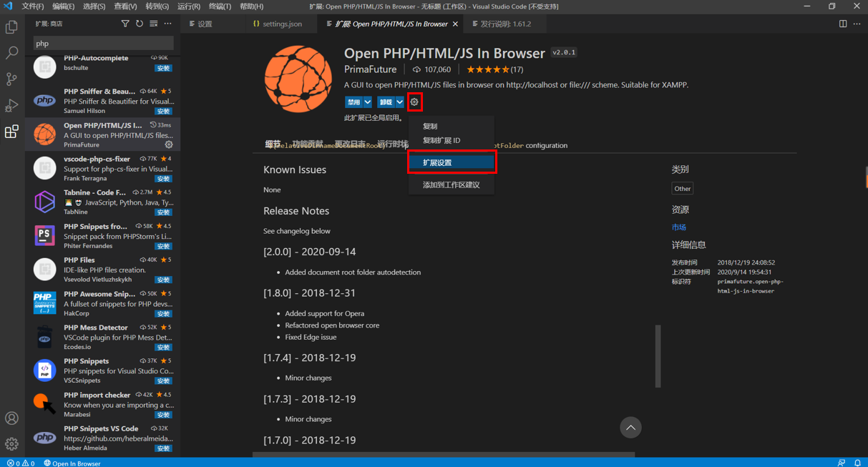Viewport: 868px width, 467px height.
Task: Install PHP Snippets VS Code by Heber Almeida
Action: click(164, 448)
